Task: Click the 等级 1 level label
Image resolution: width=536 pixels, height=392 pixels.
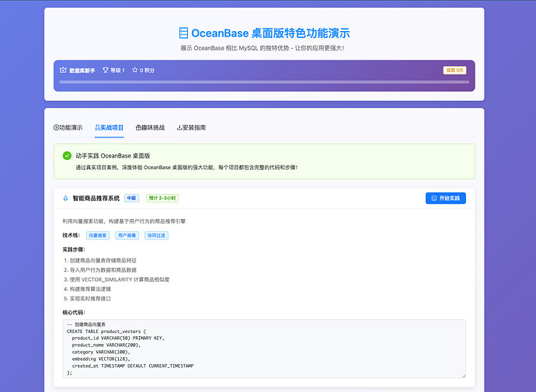Action: pos(117,71)
